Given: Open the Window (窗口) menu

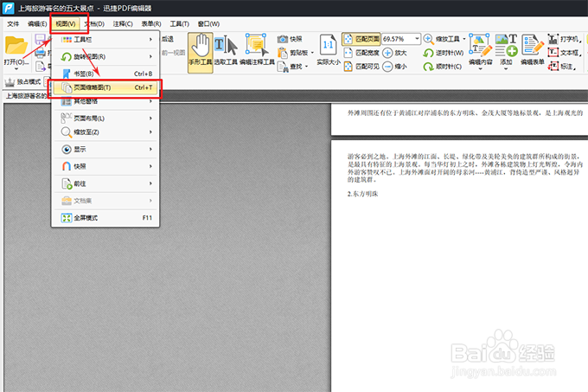Looking at the screenshot, I should click(208, 23).
